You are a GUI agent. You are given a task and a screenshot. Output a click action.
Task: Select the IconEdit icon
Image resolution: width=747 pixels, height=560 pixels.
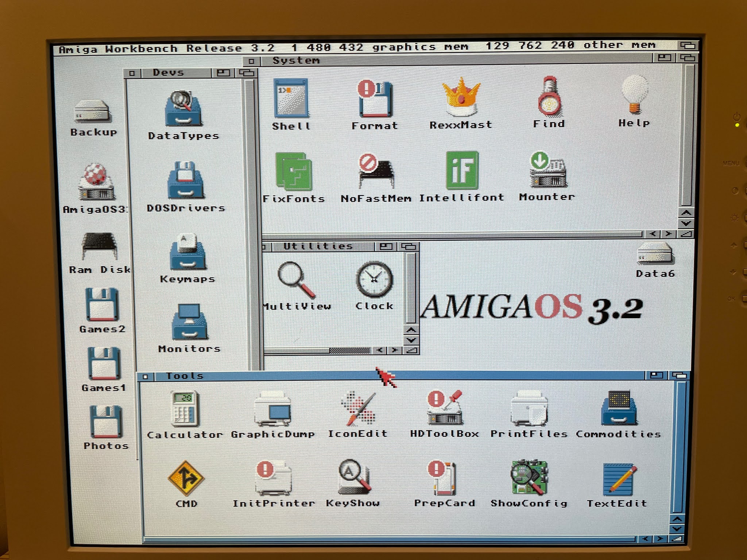[x=358, y=408]
